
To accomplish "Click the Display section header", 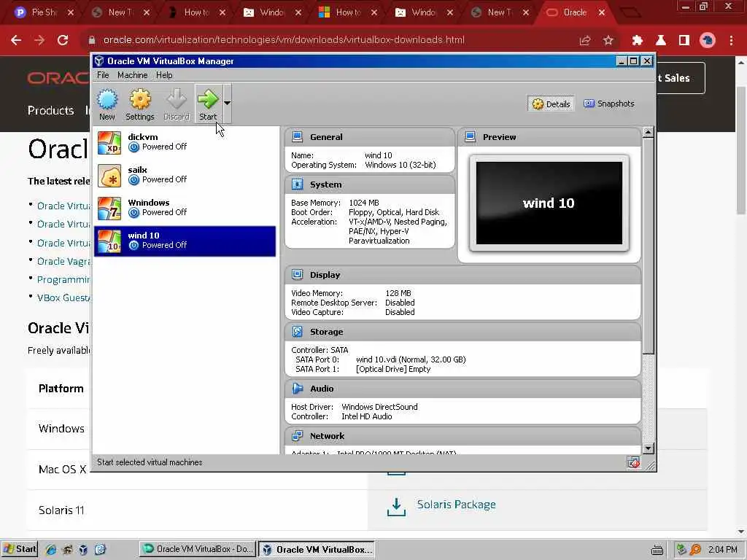I will (x=462, y=275).
